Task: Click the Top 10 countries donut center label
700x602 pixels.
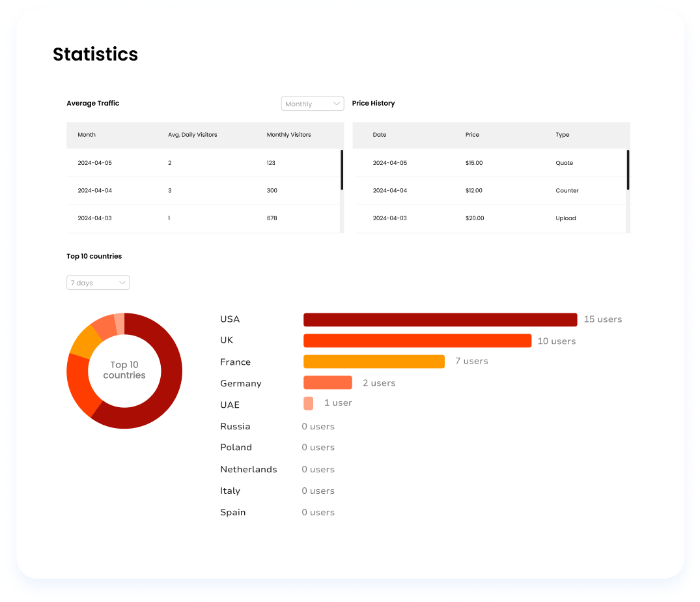Action: (x=124, y=370)
